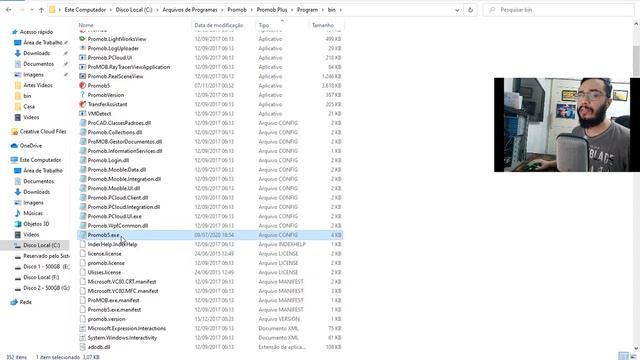
Task: Open the Casa folder in the sidebar
Action: pos(29,107)
